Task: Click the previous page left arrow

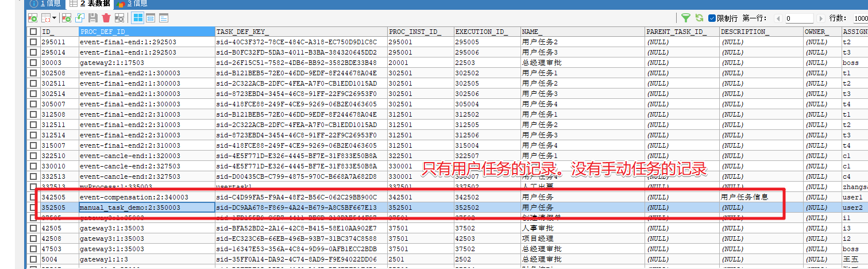Action: (x=779, y=18)
